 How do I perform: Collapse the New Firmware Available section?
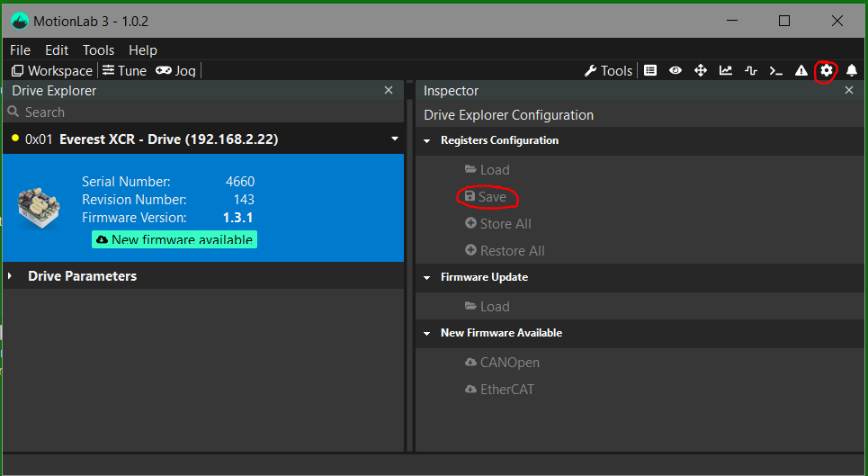[x=427, y=333]
